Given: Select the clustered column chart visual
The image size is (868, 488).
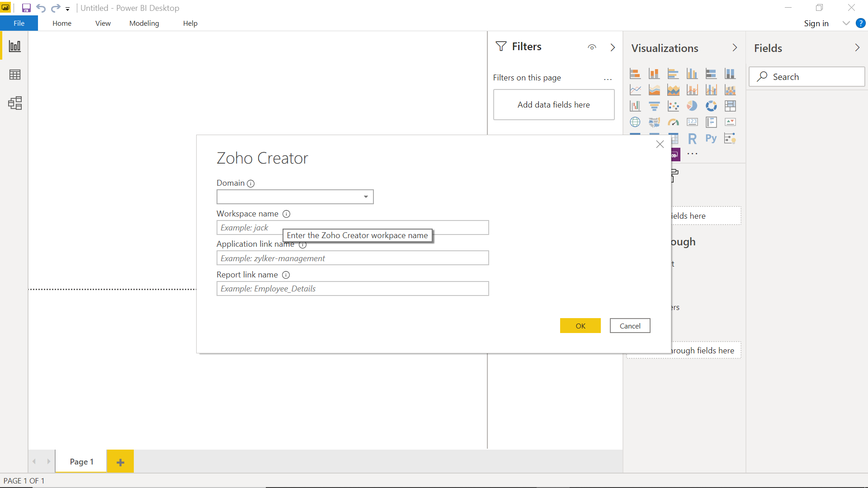Looking at the screenshot, I should [692, 74].
